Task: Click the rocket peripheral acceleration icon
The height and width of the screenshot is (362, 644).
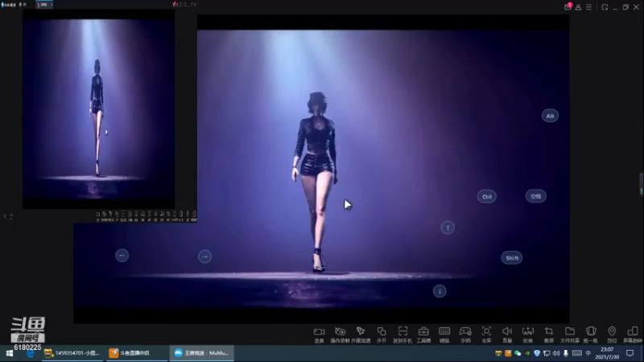Action: pyautogui.click(x=361, y=331)
